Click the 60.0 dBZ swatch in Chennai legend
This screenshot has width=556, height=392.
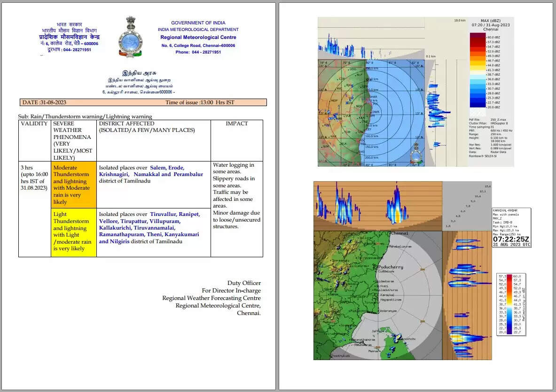point(479,37)
